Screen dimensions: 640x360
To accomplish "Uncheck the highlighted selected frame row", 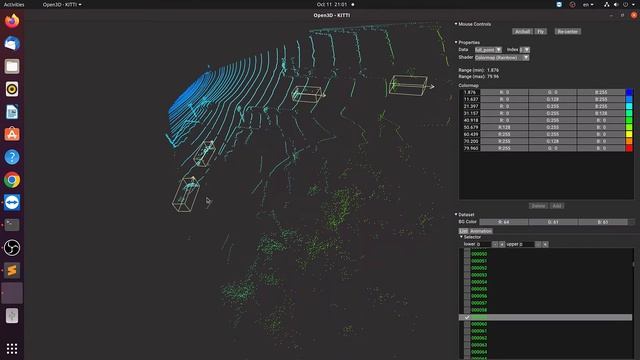I will coord(467,317).
